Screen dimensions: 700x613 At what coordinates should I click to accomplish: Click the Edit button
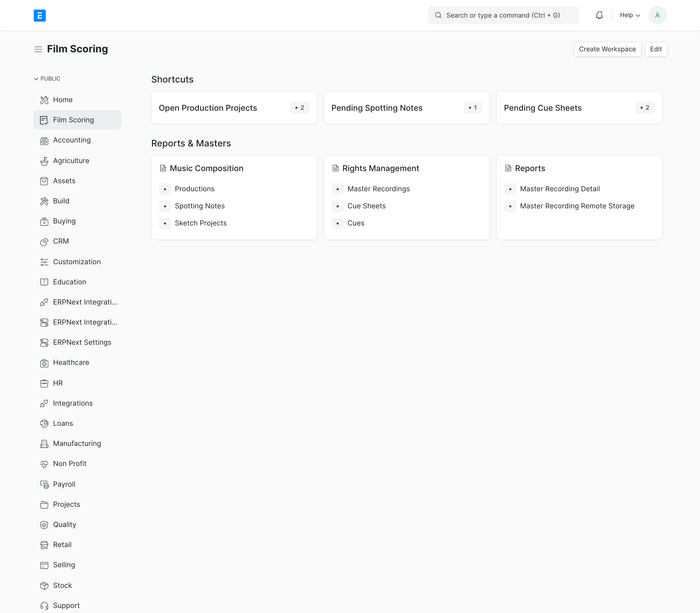pos(655,49)
